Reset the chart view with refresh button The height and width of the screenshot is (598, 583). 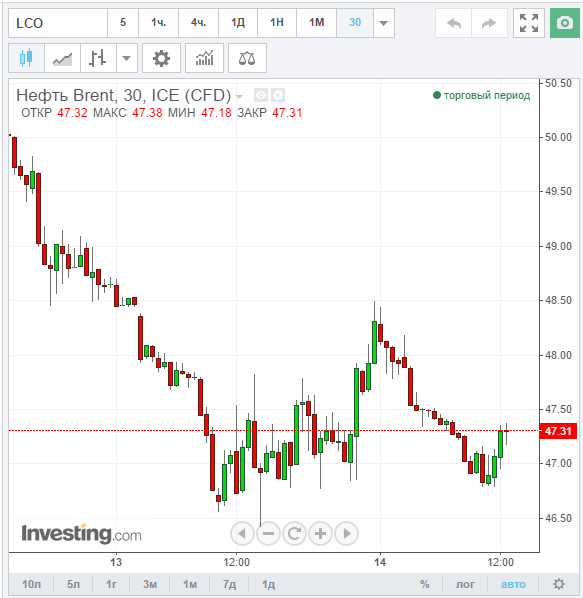tap(294, 533)
